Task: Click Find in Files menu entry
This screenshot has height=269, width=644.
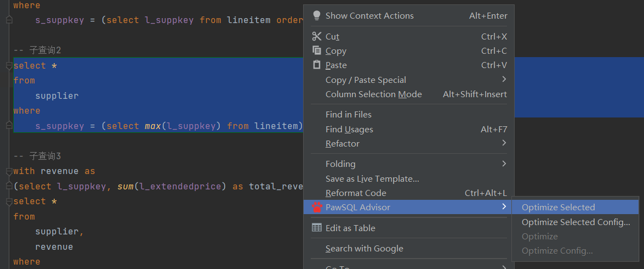Action: [349, 114]
